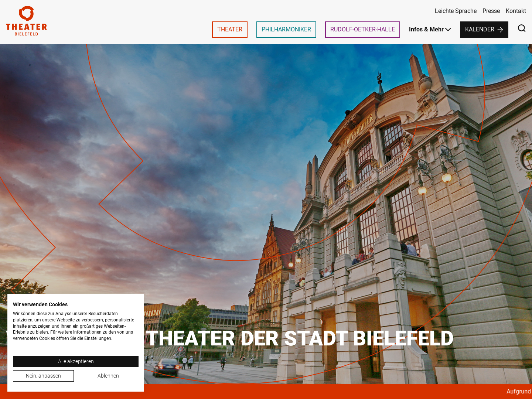Decline cookies with Ablehnen
This screenshot has height=399, width=532.
point(108,376)
